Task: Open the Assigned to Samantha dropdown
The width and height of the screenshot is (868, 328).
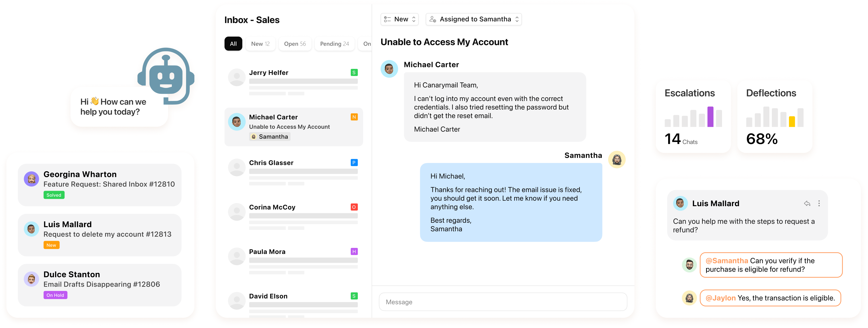Action: (474, 19)
